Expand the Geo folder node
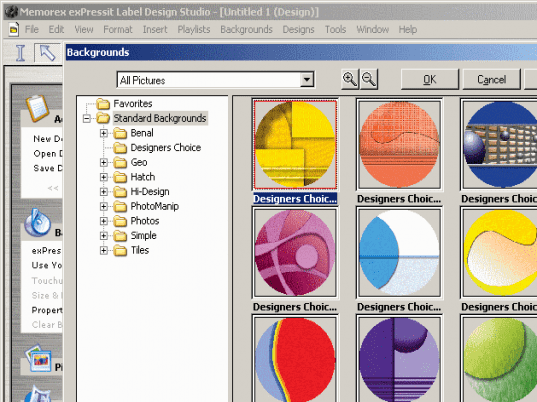The image size is (537, 402). click(104, 163)
